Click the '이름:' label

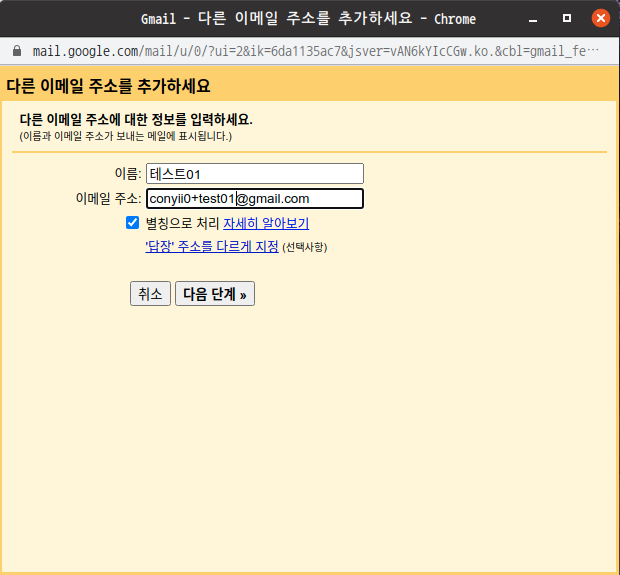[128, 174]
